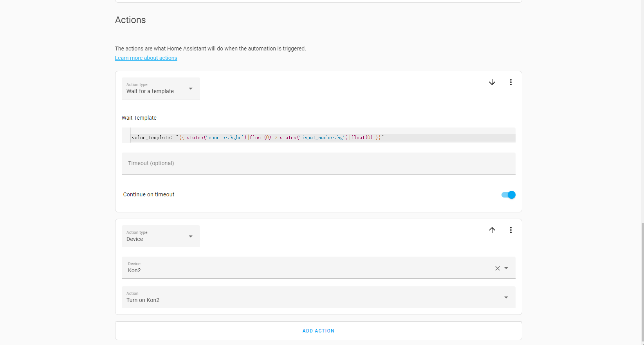Click 'counter.hghc' in the wait template code

pos(225,138)
